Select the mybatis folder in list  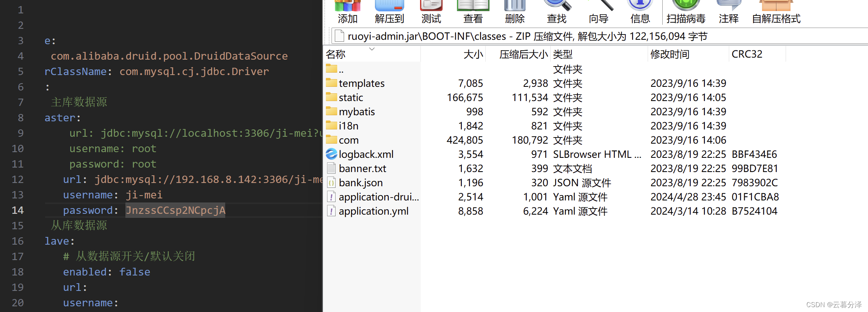356,112
